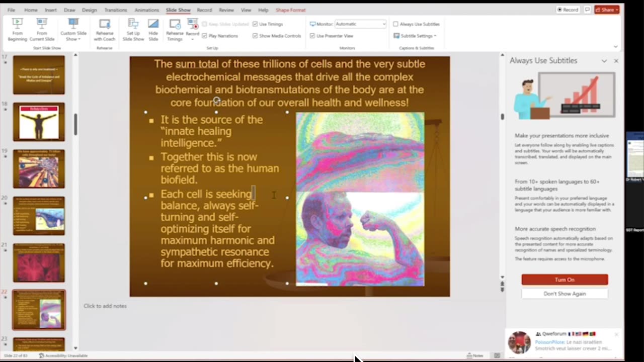This screenshot has height=362, width=644.
Task: Open the File menu
Action: (11, 10)
